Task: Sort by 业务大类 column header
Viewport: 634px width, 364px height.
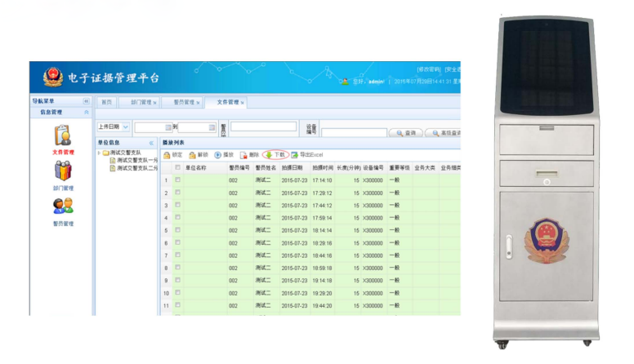Action: pyautogui.click(x=425, y=167)
